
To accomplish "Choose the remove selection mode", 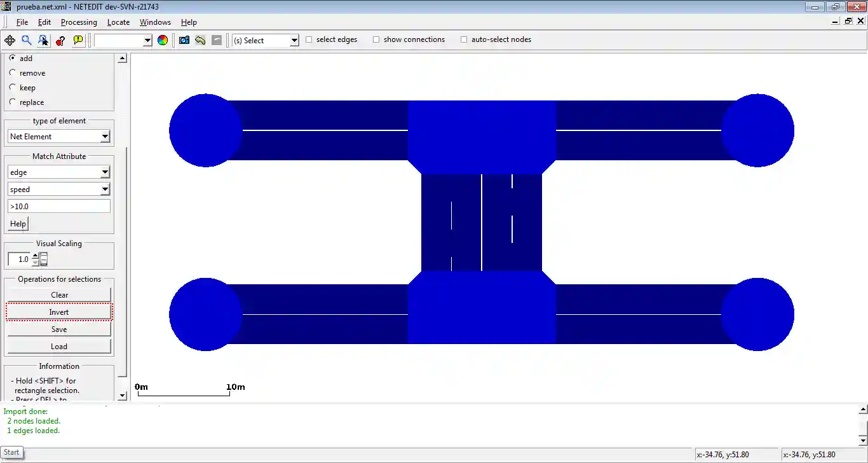I will tap(13, 73).
